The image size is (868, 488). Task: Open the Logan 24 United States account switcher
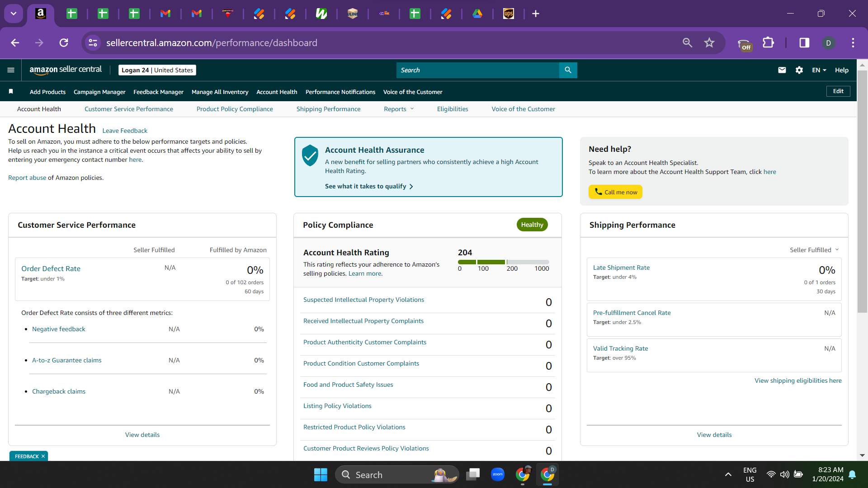pyautogui.click(x=157, y=70)
